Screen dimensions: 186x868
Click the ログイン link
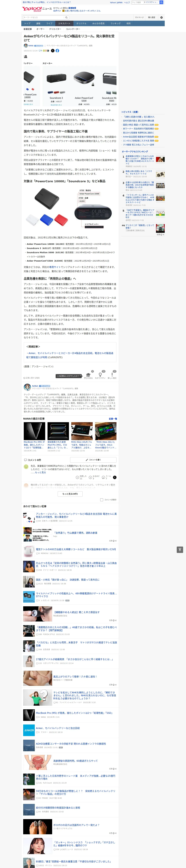pyautogui.click(x=57, y=11)
